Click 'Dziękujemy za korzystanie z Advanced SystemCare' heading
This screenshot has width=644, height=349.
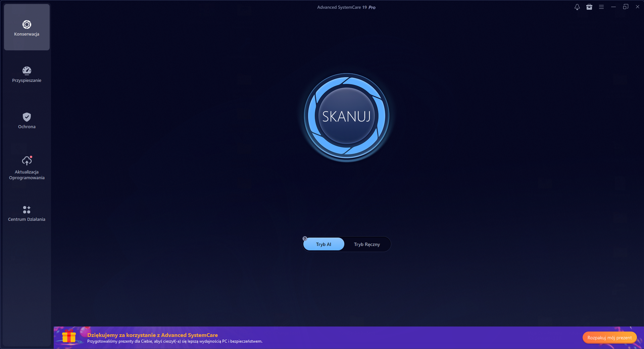click(152, 335)
